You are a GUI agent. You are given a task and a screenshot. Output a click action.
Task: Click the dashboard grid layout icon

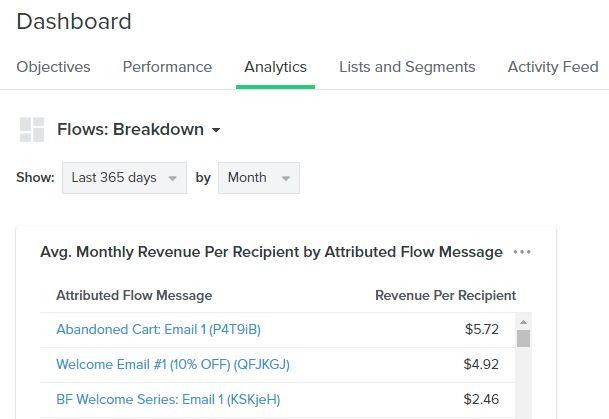pos(32,130)
